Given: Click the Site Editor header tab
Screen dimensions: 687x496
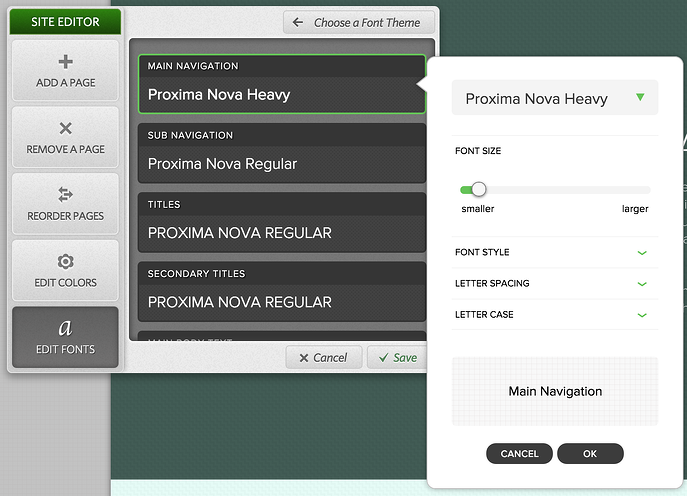Looking at the screenshot, I should pos(65,22).
